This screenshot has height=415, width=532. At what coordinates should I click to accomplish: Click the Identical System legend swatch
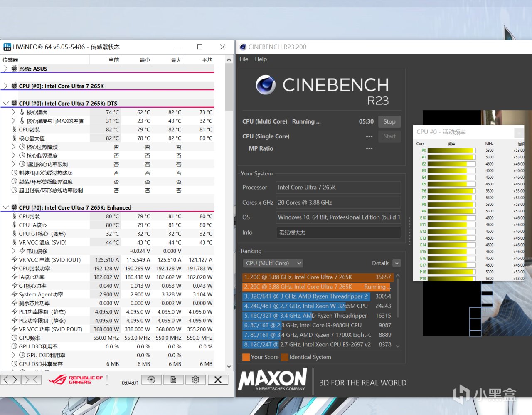pyautogui.click(x=285, y=357)
